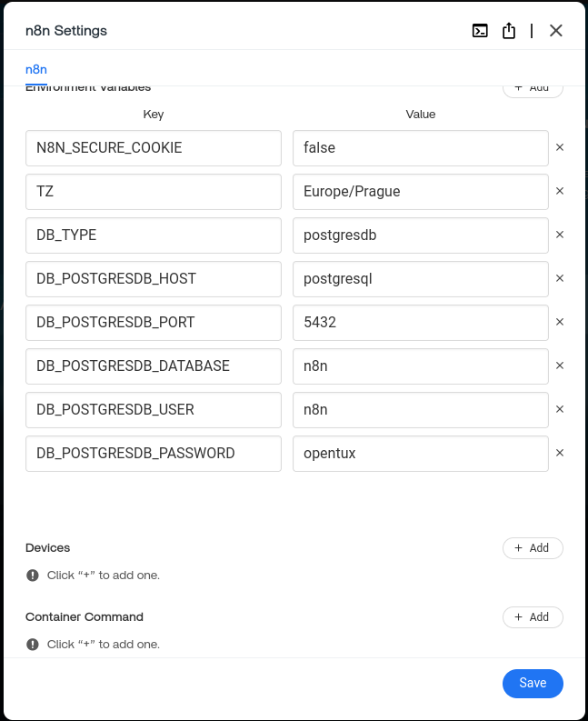Edit the postgresql value field
The width and height of the screenshot is (588, 721).
coord(421,279)
